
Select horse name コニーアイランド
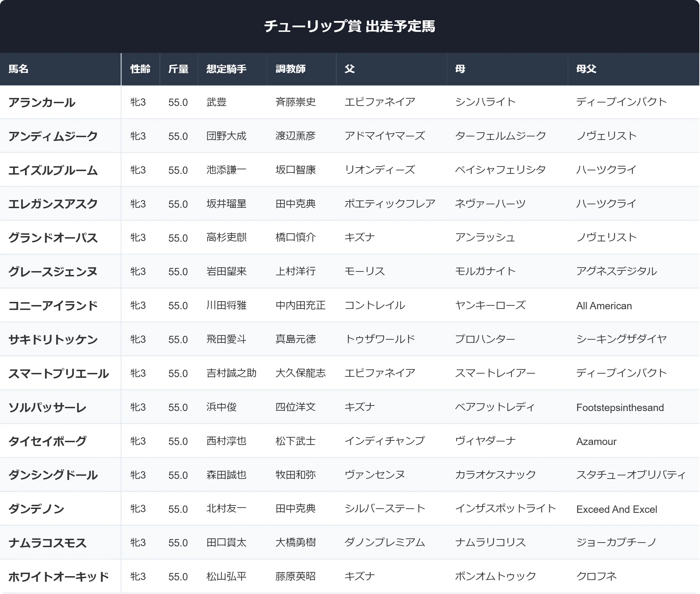click(x=53, y=306)
